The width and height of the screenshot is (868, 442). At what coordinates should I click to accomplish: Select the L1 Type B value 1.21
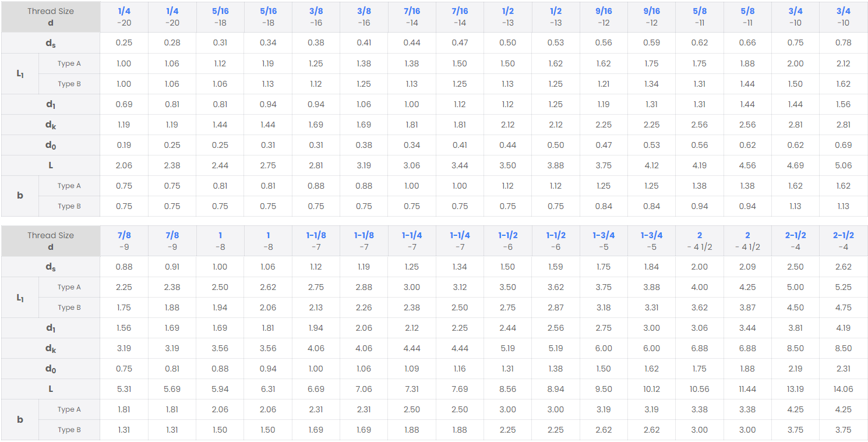(604, 84)
